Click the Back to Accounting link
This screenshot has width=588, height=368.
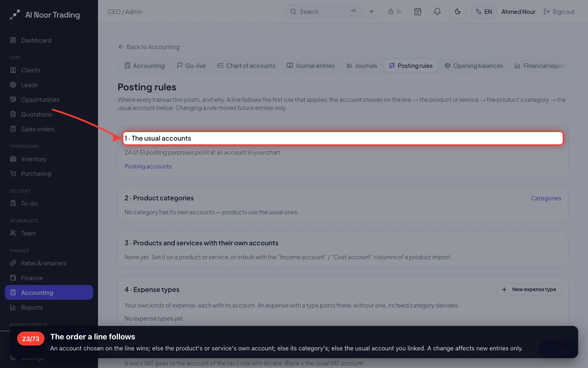click(149, 47)
